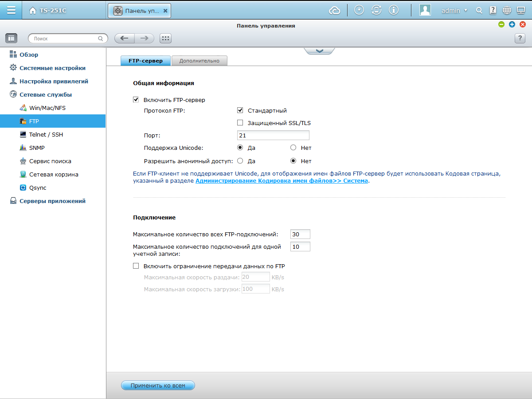Viewport: 532px width, 399px height.
Task: Click Максимальная скорость загрузки field
Action: (x=256, y=289)
